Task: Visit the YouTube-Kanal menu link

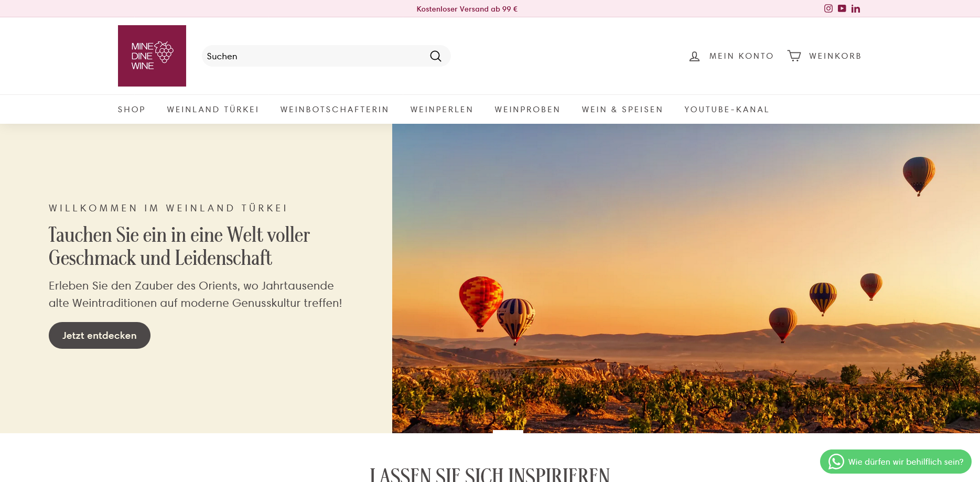Action: (x=727, y=110)
